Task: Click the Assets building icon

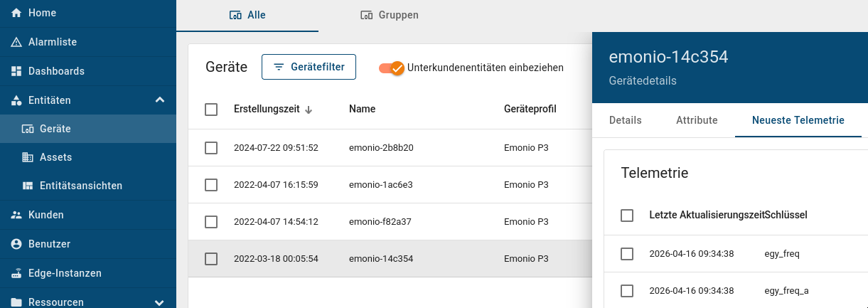Action: [x=28, y=157]
